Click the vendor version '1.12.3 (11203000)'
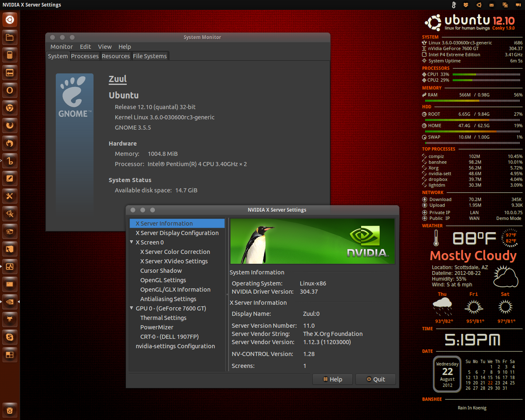Viewport: 525px width, 420px height. point(327,342)
